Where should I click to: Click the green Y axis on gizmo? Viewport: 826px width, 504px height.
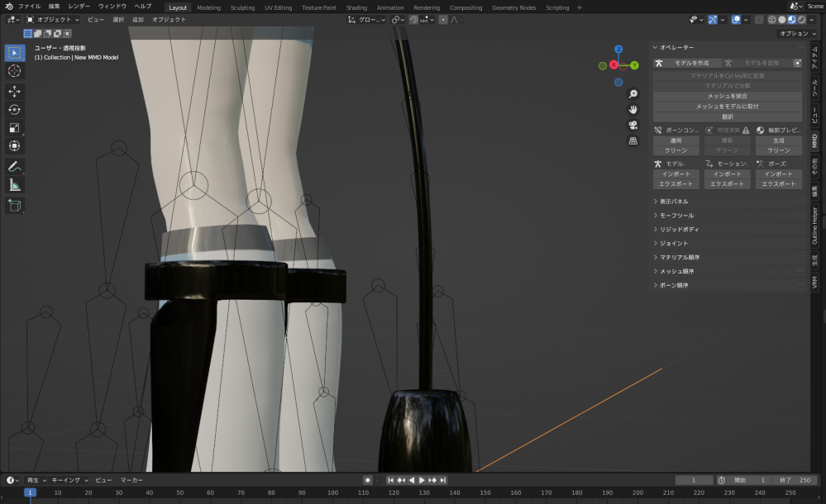634,65
